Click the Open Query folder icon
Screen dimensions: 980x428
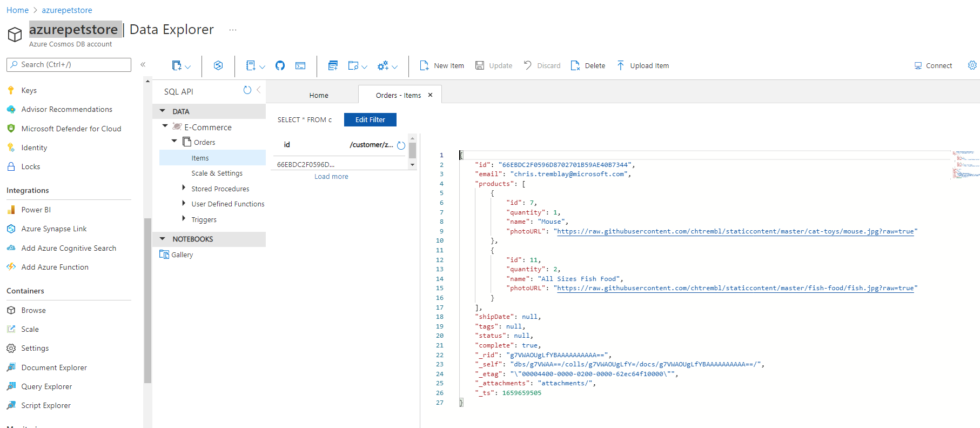click(x=353, y=65)
